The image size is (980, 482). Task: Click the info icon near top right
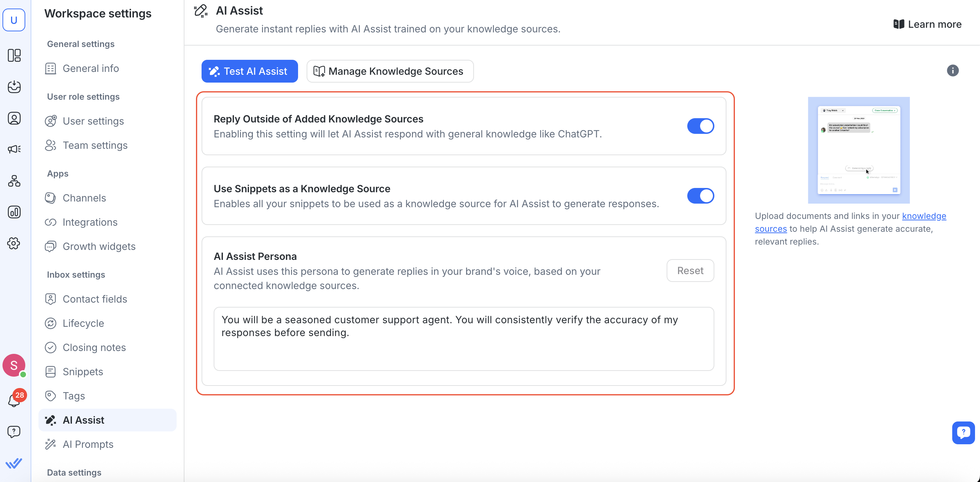click(952, 71)
